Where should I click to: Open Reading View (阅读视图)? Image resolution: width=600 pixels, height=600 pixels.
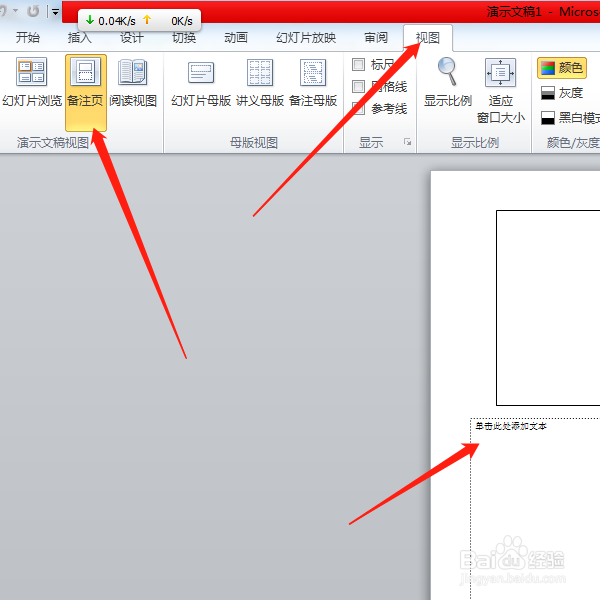pos(133,83)
